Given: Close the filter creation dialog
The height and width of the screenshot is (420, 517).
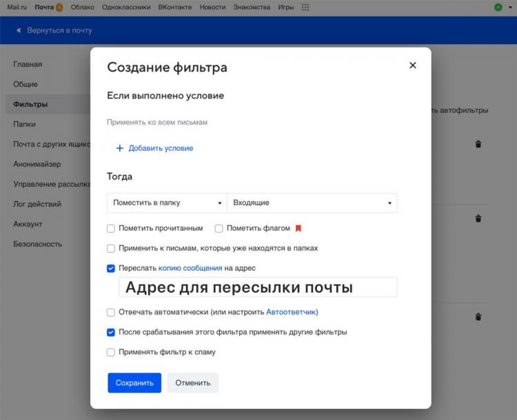Looking at the screenshot, I should pos(412,65).
